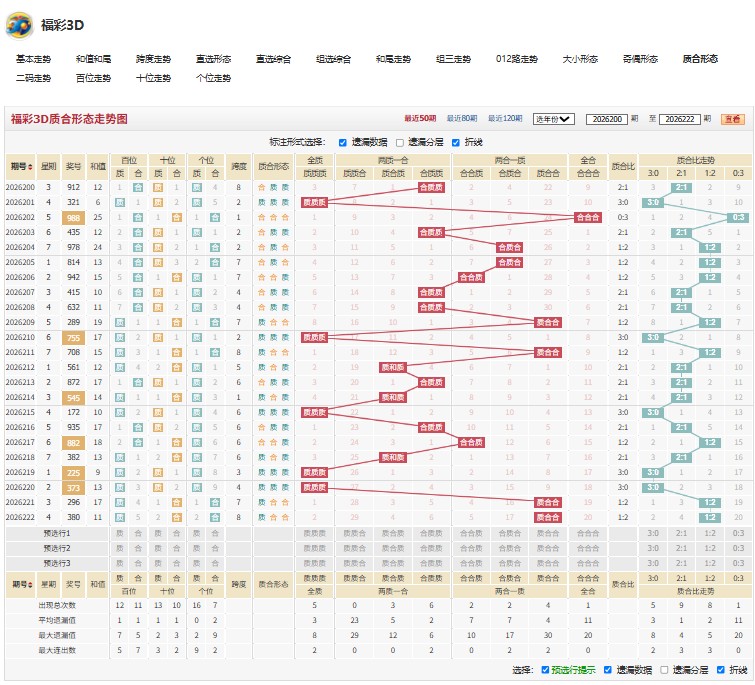Viewport: 755px width, 685px height.
Task: Switch to 大小形态 chart
Action: tap(580, 59)
